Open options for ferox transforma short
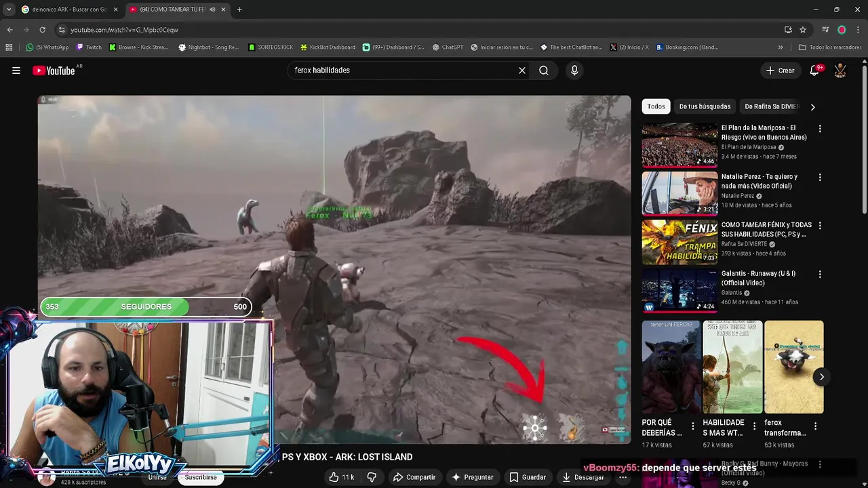 [x=815, y=426]
